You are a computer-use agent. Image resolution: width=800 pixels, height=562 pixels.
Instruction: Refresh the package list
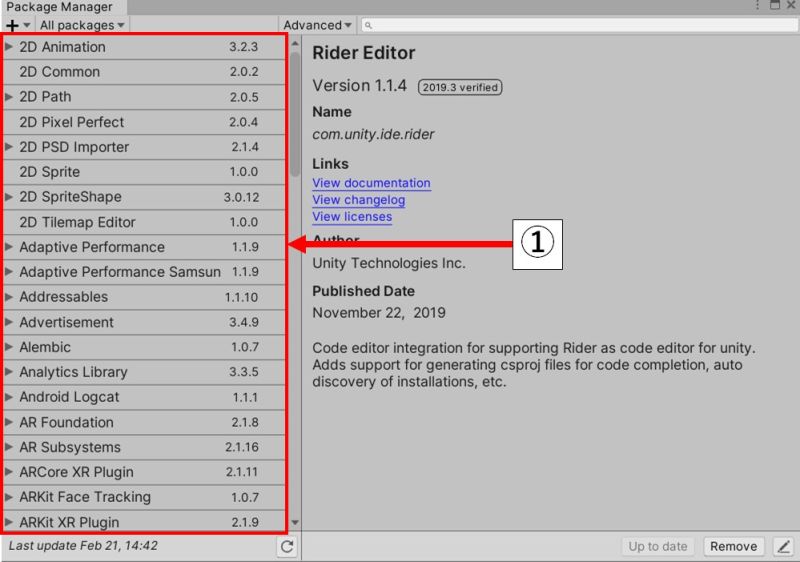click(x=287, y=547)
